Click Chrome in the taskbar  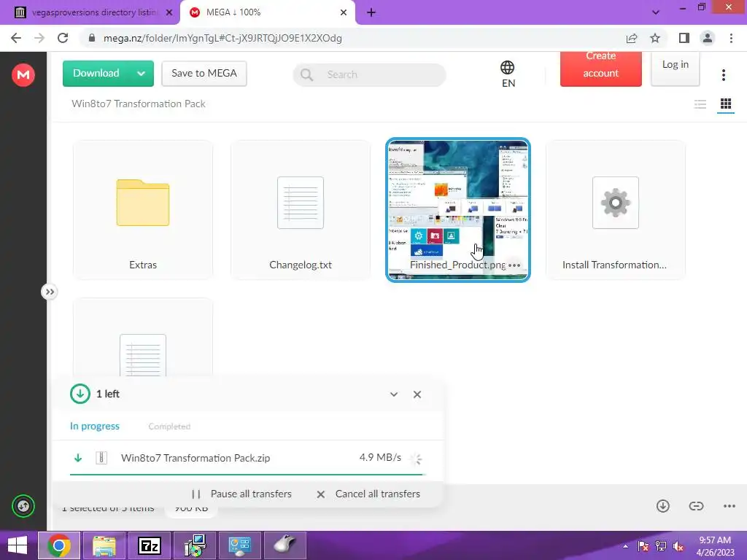[x=59, y=545]
